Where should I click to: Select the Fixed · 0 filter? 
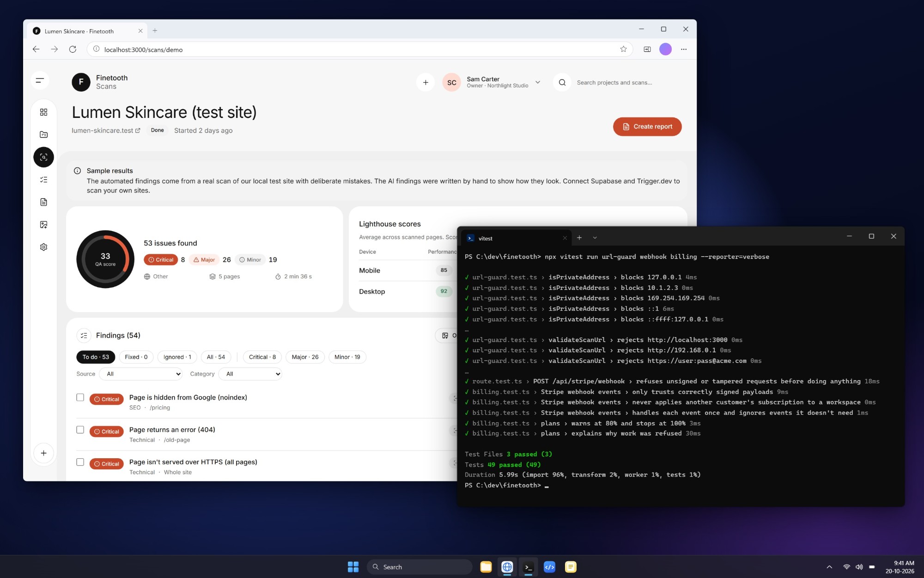click(136, 357)
